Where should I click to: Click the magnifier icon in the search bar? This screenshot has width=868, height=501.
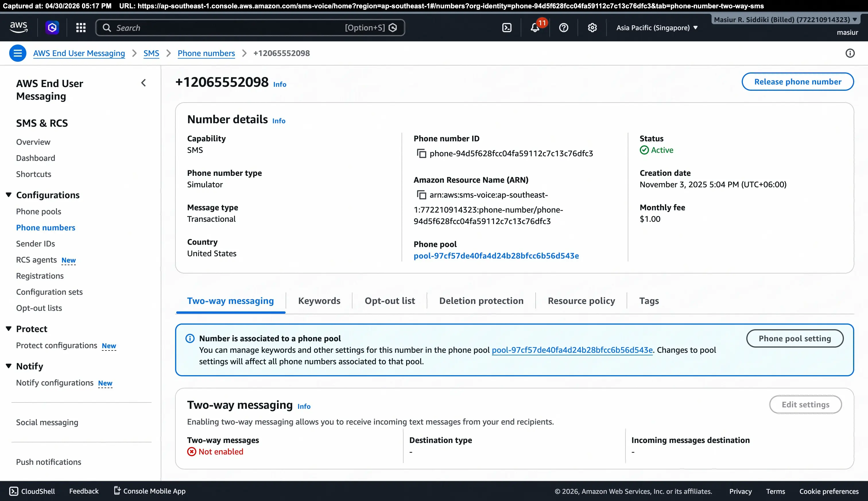pos(107,28)
